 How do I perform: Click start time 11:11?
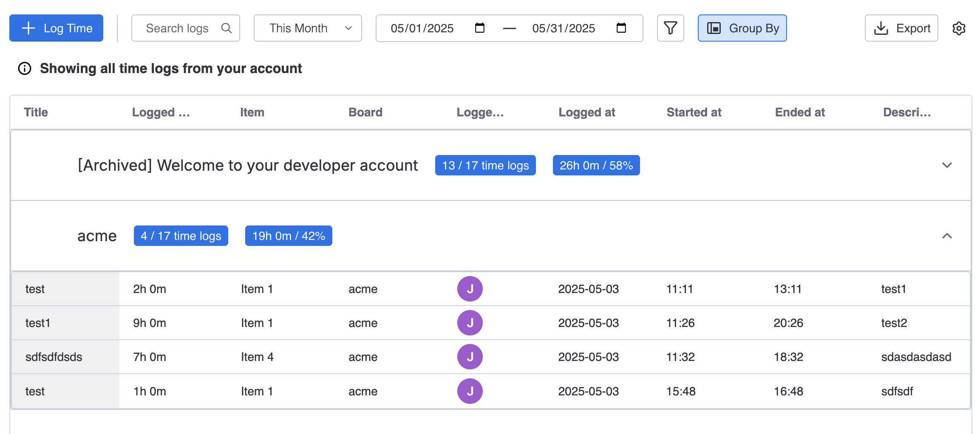coord(680,289)
